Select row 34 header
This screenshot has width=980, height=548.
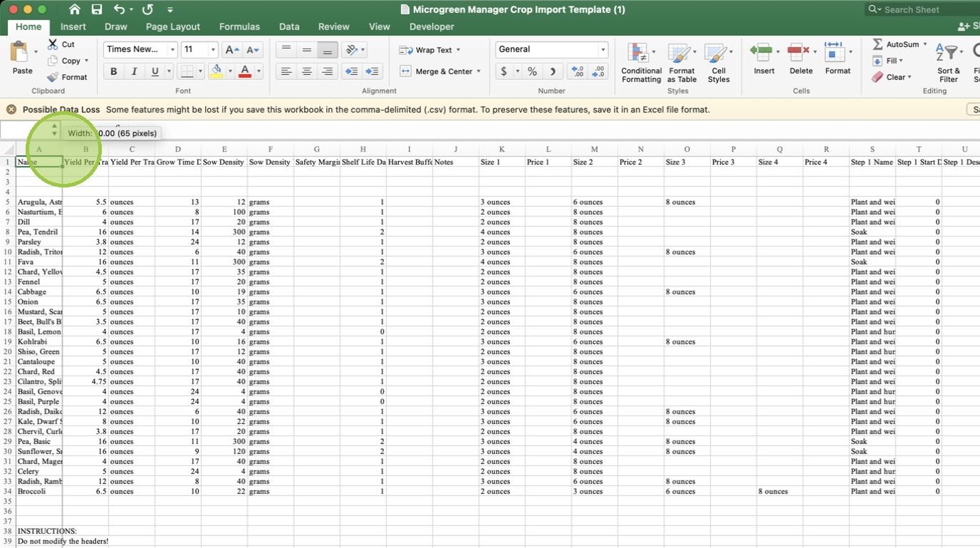click(x=8, y=491)
